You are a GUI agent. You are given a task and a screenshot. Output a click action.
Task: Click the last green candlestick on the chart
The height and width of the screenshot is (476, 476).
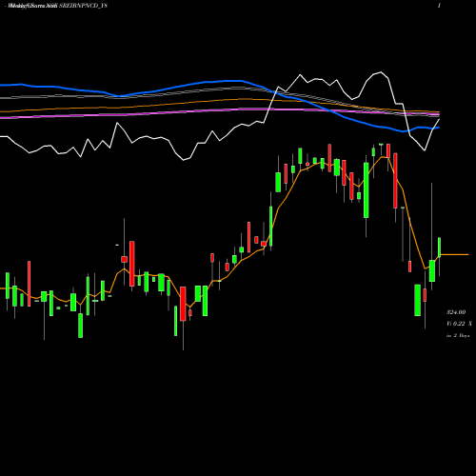(440, 247)
